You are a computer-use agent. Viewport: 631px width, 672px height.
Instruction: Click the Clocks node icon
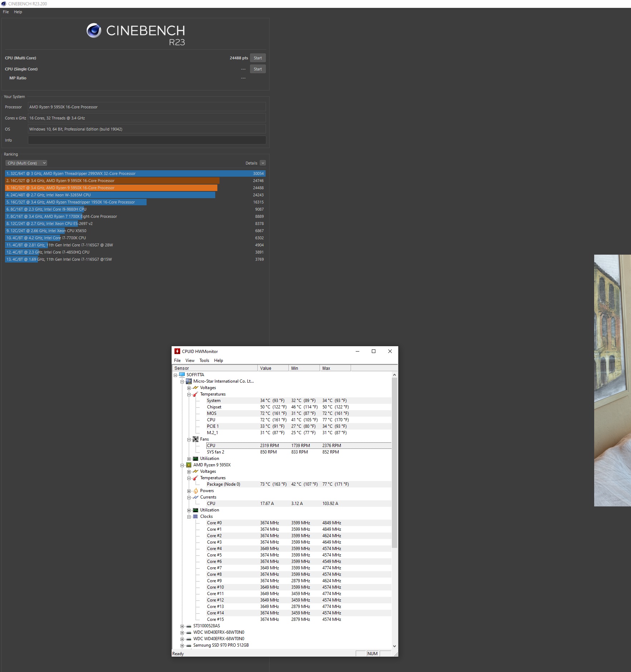tap(195, 516)
